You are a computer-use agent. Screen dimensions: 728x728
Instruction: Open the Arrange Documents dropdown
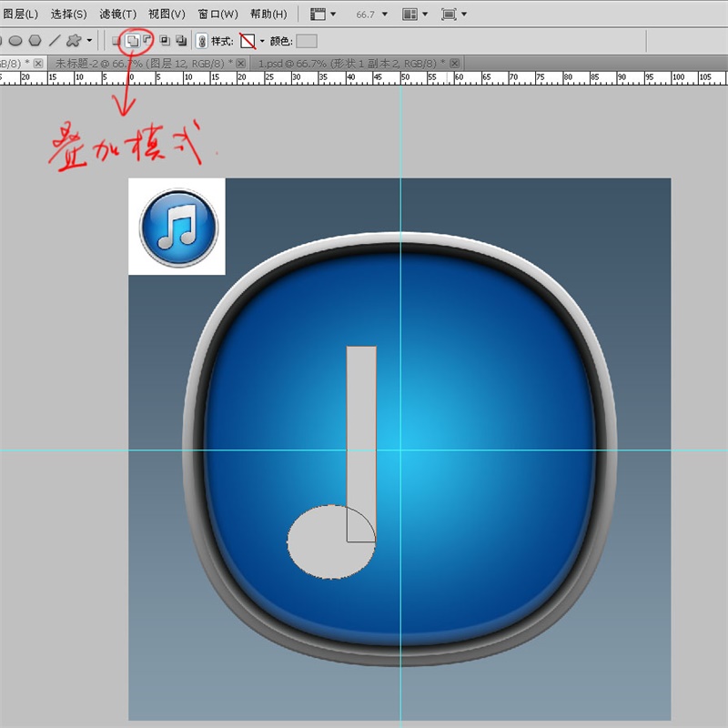(409, 14)
